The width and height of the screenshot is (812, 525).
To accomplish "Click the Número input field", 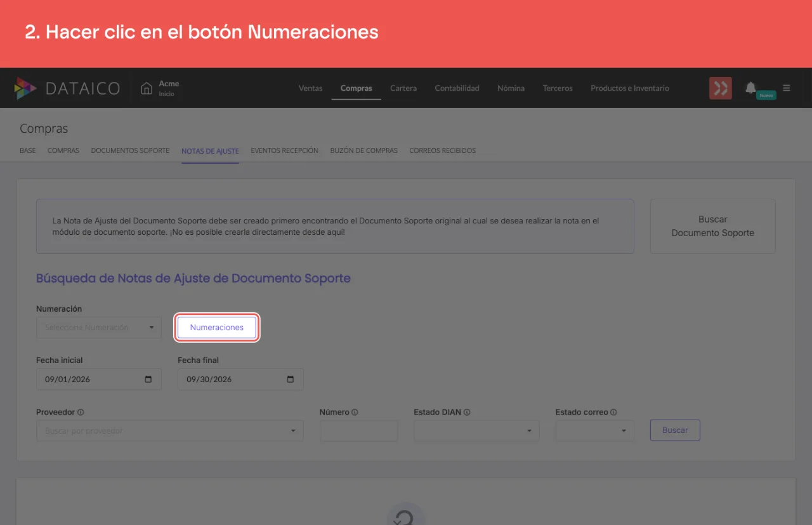I will 358,430.
